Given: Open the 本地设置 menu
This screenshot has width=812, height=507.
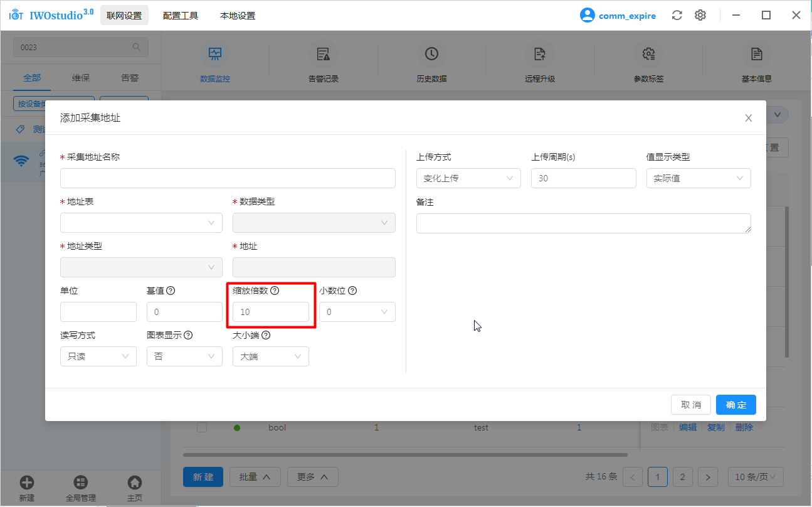Looking at the screenshot, I should click(x=238, y=16).
